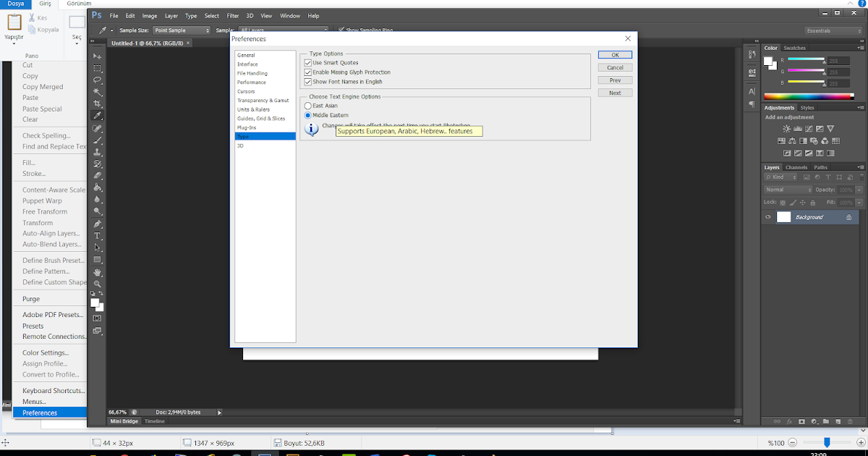The width and height of the screenshot is (868, 456).
Task: Click the create new group folder icon
Action: (825, 421)
